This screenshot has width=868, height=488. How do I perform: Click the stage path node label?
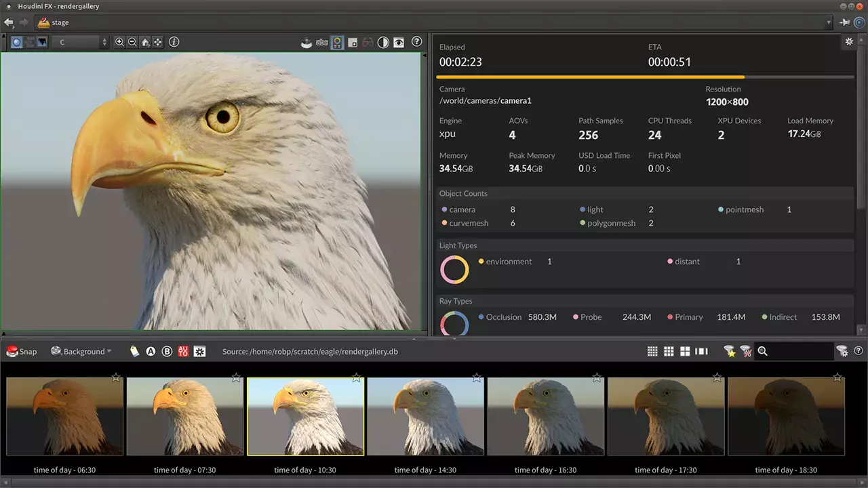click(x=60, y=22)
